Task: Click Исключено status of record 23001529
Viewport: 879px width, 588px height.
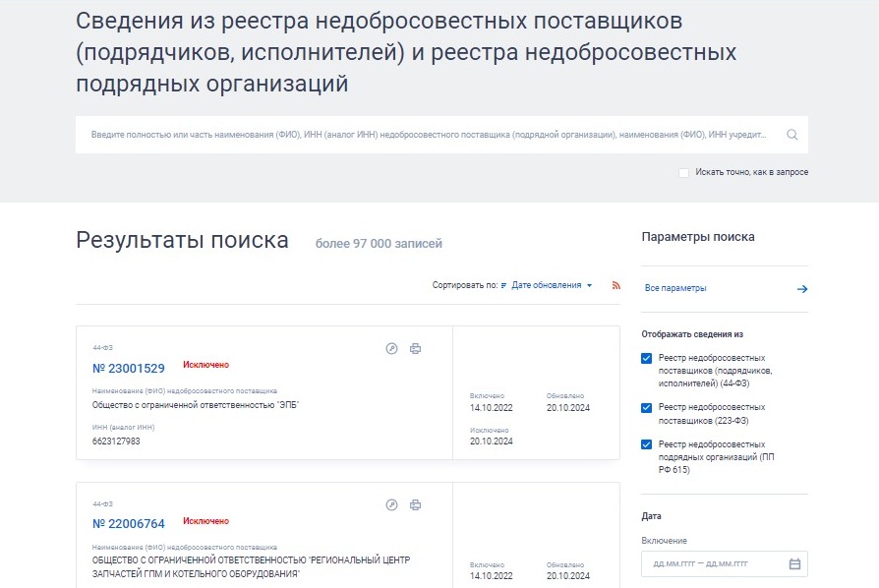Action: click(205, 365)
